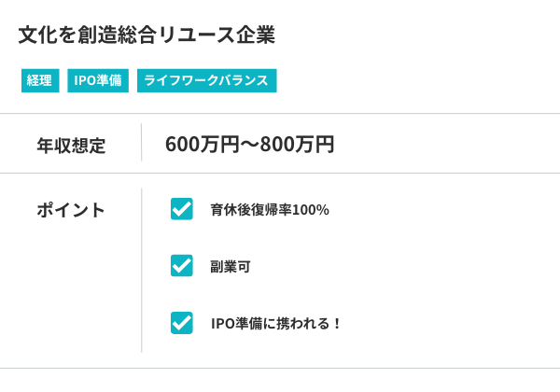The height and width of the screenshot is (392, 560).
Task: Click the 経理 tag
Action: point(39,81)
